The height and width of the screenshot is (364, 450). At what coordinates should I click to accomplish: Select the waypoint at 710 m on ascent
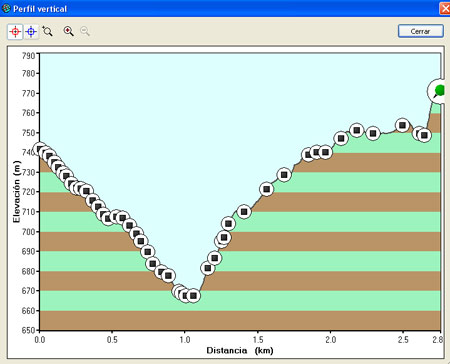(x=244, y=212)
